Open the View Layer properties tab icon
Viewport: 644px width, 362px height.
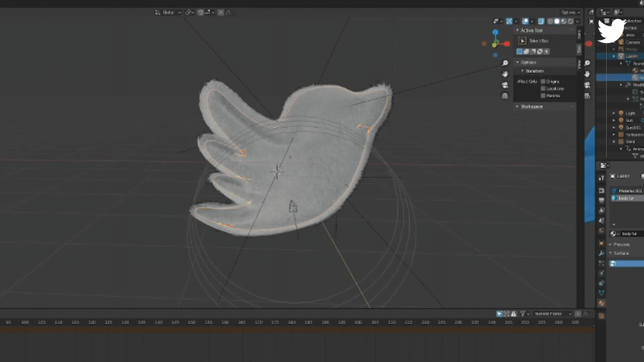pos(601,210)
